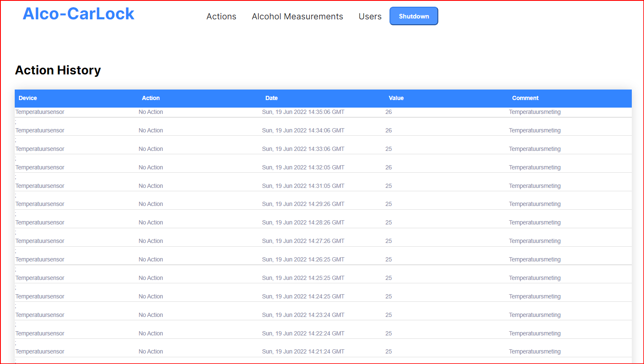Click No Action in the 14:29:26 row
The image size is (644, 364).
[151, 204]
